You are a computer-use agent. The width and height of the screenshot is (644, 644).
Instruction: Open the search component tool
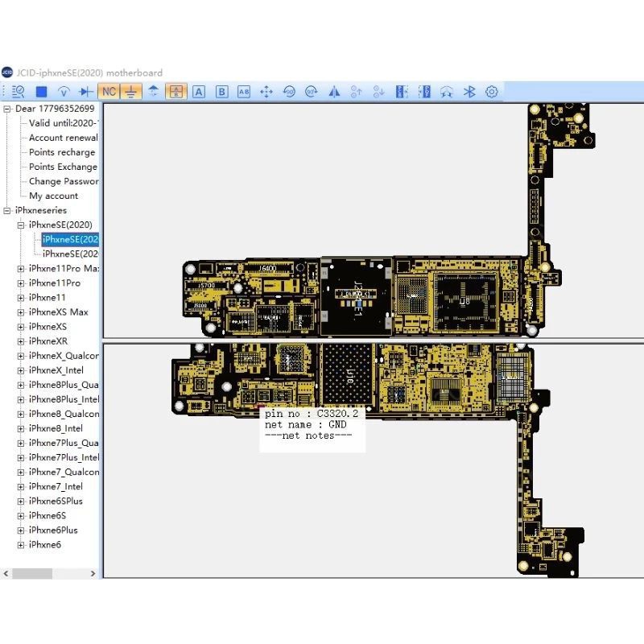coord(18,91)
